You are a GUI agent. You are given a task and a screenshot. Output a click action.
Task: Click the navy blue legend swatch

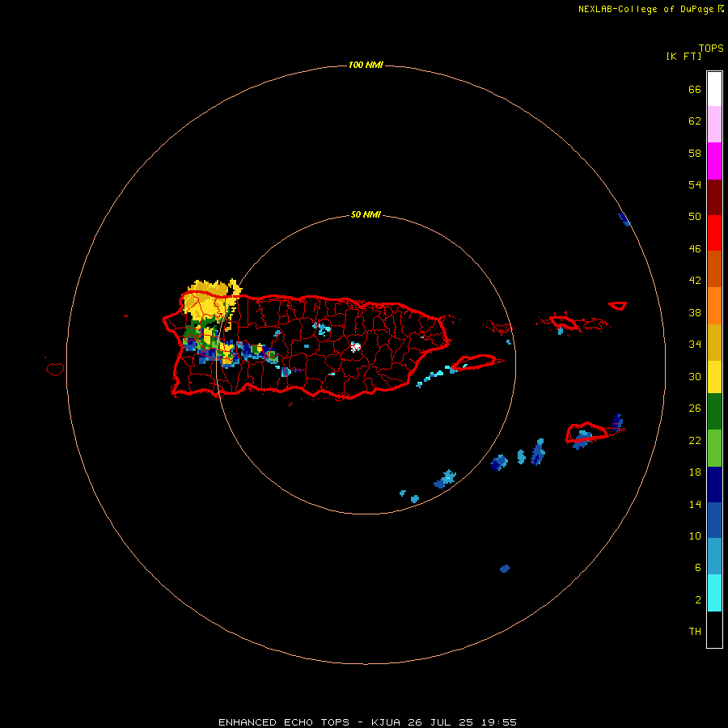click(714, 485)
